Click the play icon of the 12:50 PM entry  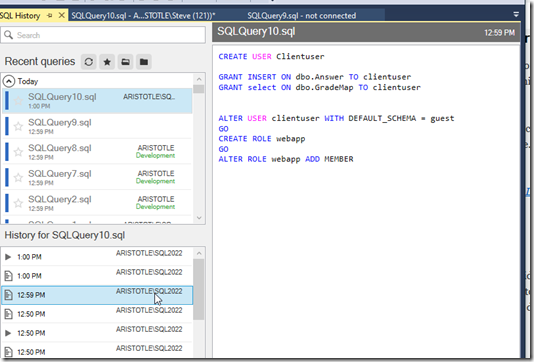[x=8, y=333]
